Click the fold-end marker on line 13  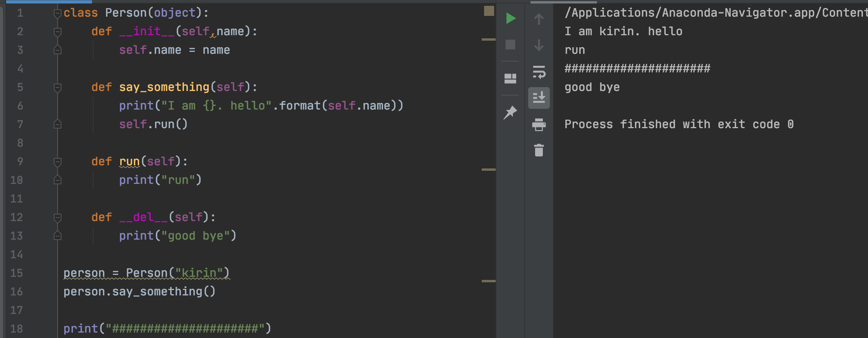point(58,236)
